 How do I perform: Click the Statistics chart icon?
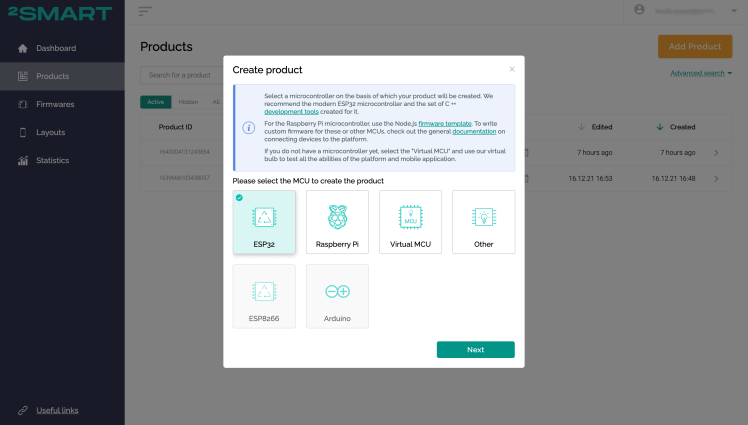coord(23,160)
